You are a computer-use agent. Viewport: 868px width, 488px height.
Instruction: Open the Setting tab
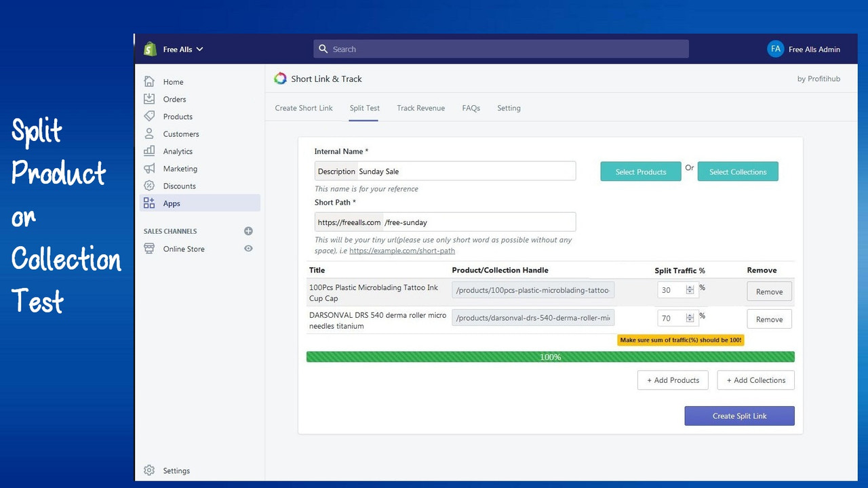tap(509, 108)
